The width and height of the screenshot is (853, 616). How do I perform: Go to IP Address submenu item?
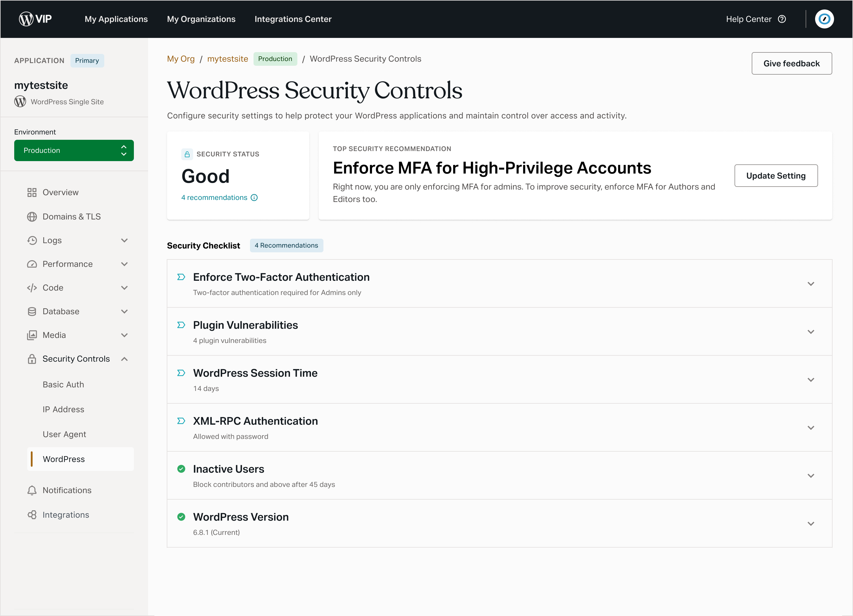(x=63, y=409)
